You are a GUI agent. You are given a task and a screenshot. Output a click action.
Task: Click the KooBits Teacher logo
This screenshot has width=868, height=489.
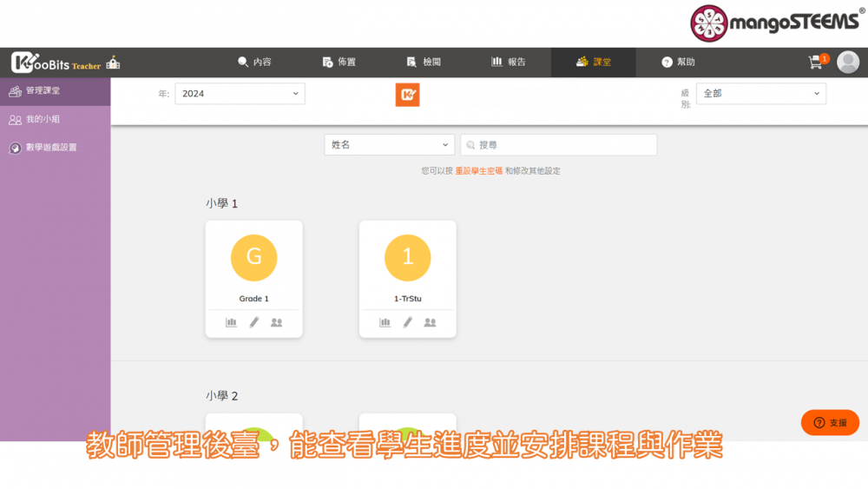56,63
